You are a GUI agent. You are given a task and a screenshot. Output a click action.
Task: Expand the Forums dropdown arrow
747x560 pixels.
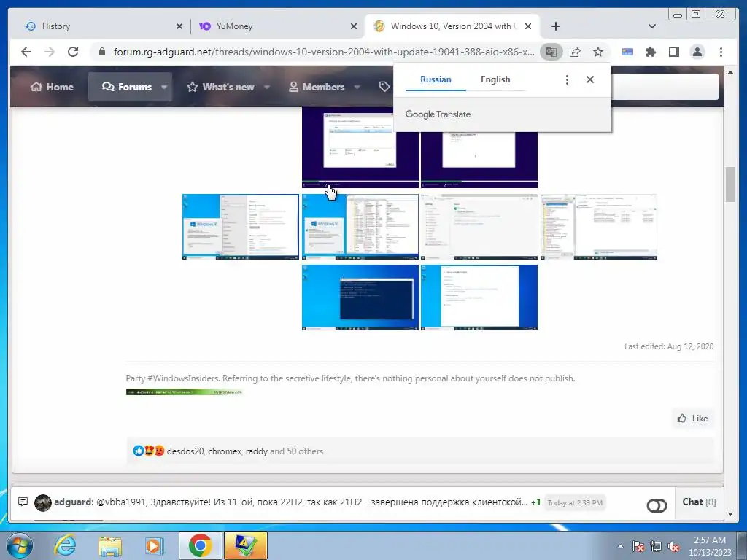(x=164, y=87)
